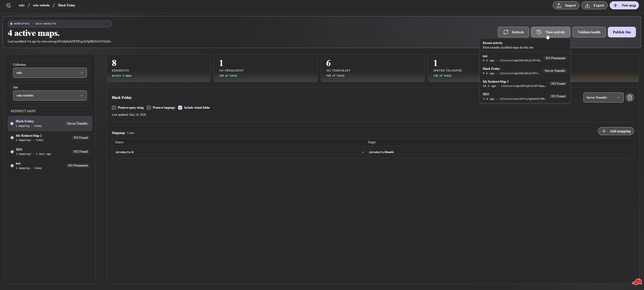Click the plus icon in New map
This screenshot has height=290, width=644.
click(x=615, y=5)
